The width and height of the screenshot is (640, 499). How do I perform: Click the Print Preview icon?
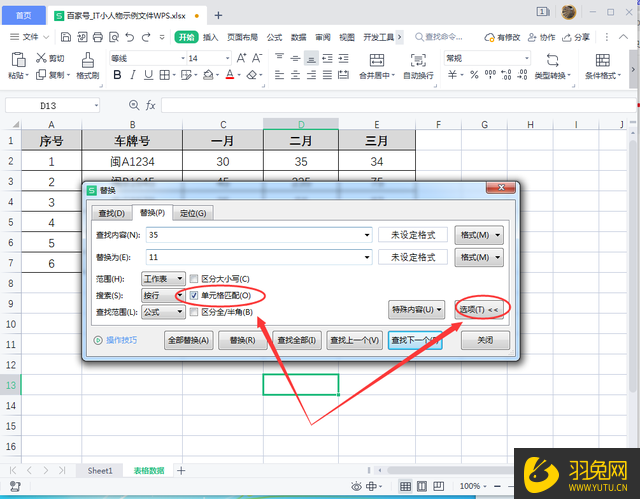[114, 37]
